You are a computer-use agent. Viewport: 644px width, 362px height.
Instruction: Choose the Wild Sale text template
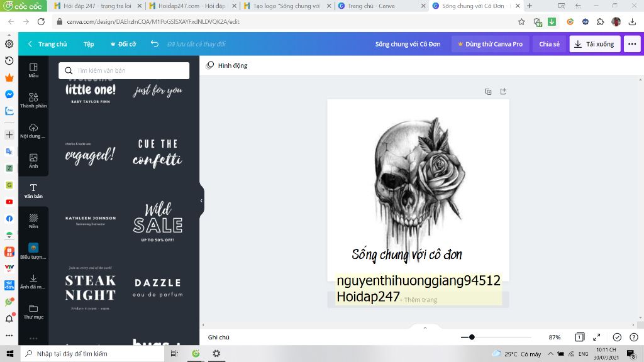(x=157, y=221)
